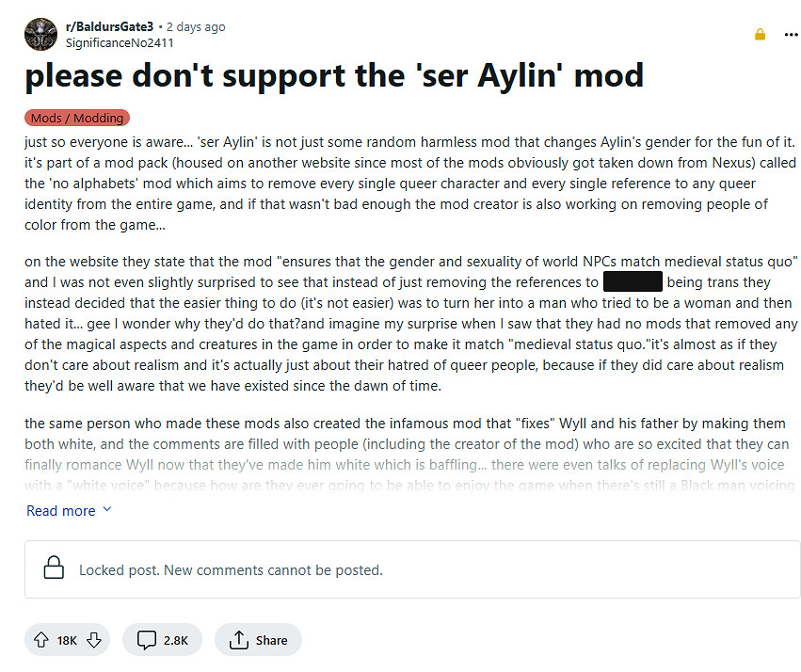Open the comments via speech bubble icon
Screen dimensions: 801x672
pos(146,640)
